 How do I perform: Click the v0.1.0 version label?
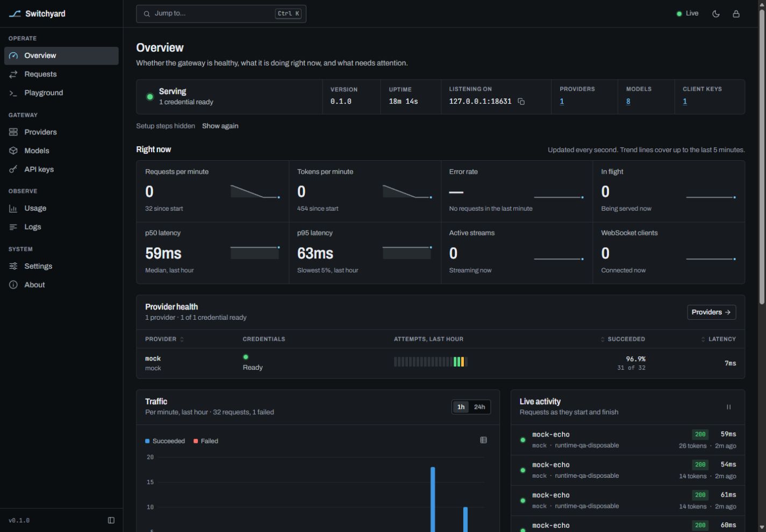pyautogui.click(x=19, y=520)
